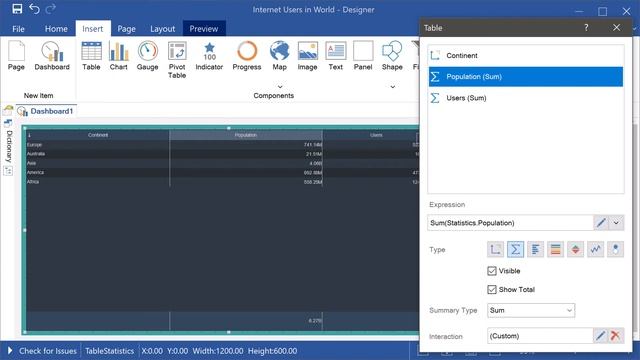640x360 pixels.
Task: Click the Europe row in table
Action: [x=223, y=145]
